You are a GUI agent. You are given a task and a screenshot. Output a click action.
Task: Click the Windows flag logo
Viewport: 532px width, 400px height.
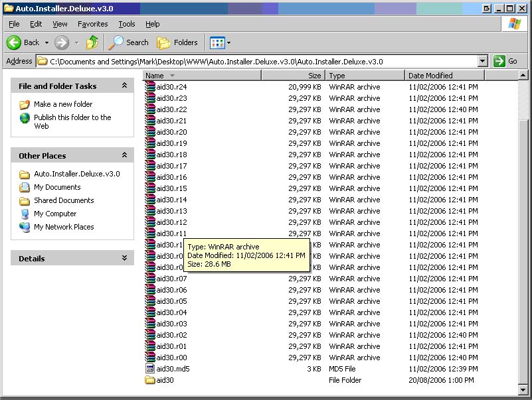514,24
